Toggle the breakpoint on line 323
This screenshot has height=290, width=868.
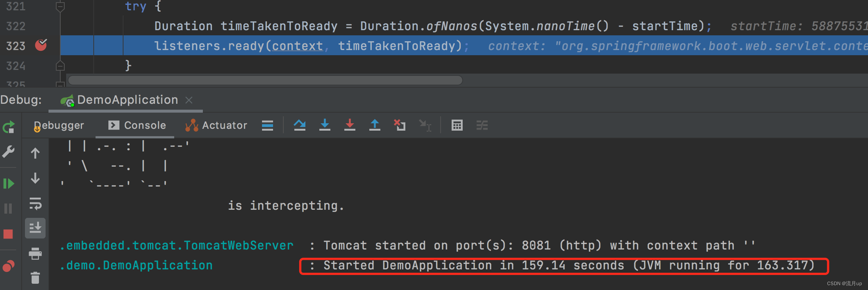[x=41, y=45]
